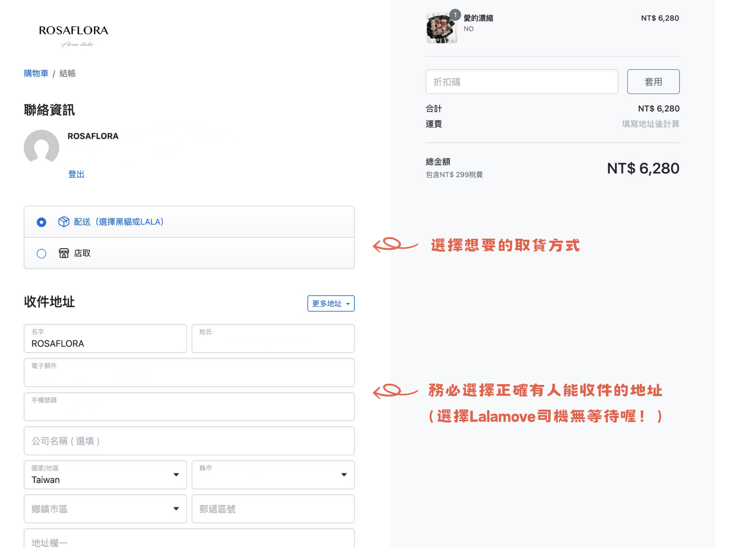Click the product quantity badge
The height and width of the screenshot is (560, 731).
[455, 15]
